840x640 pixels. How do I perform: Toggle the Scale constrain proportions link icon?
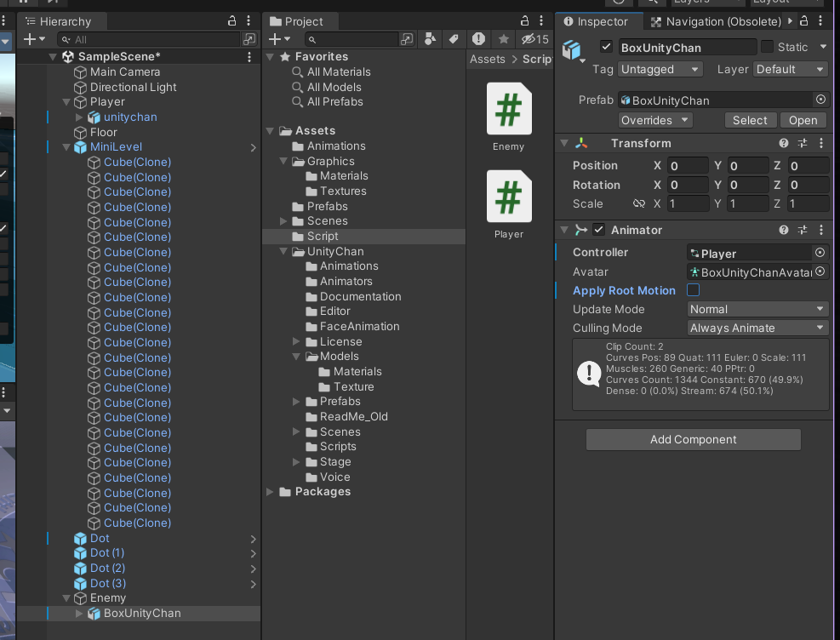(x=638, y=203)
